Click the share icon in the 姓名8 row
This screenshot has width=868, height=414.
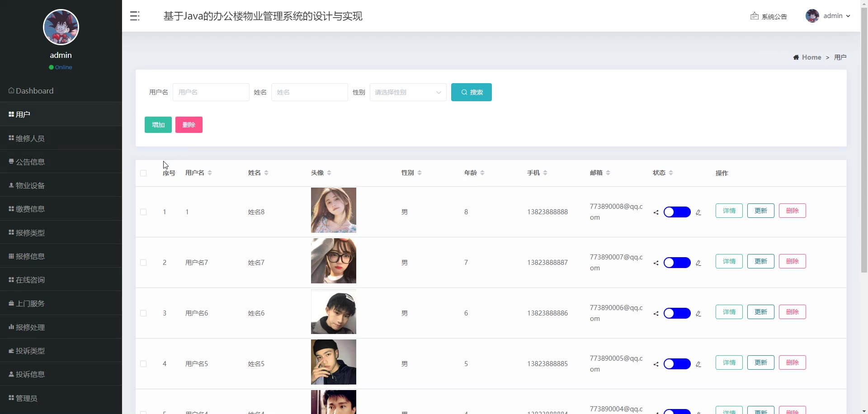point(656,212)
